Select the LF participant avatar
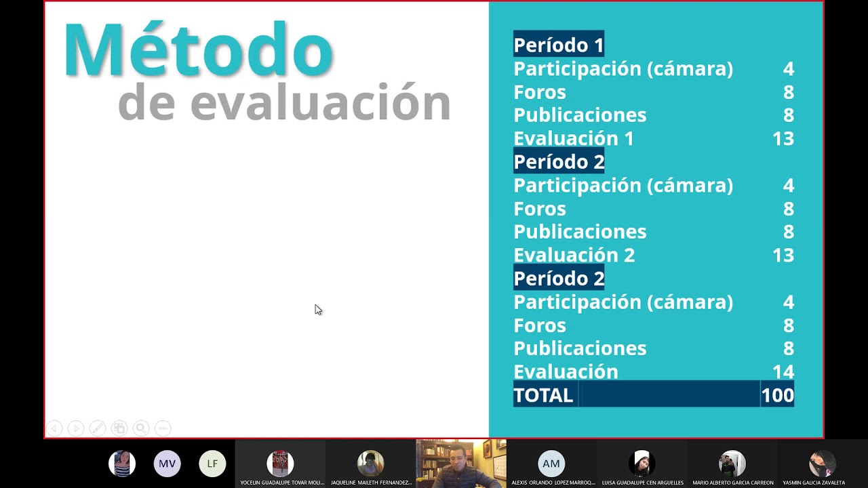This screenshot has width=868, height=488. pos(212,464)
